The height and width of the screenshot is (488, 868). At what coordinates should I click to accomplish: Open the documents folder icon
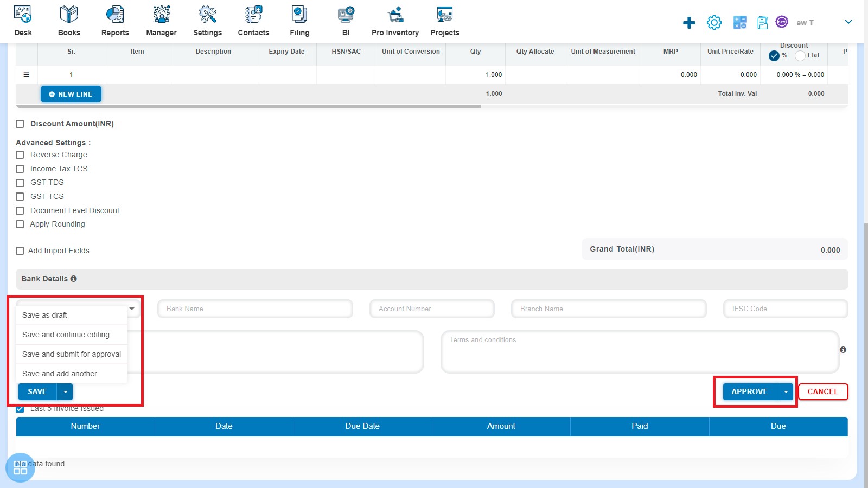pyautogui.click(x=763, y=23)
